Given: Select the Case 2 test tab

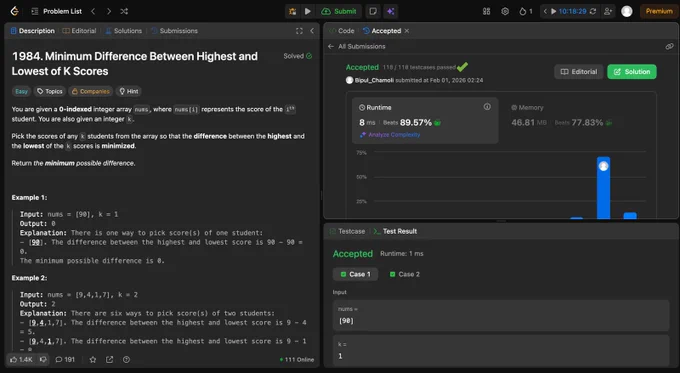Looking at the screenshot, I should point(405,274).
